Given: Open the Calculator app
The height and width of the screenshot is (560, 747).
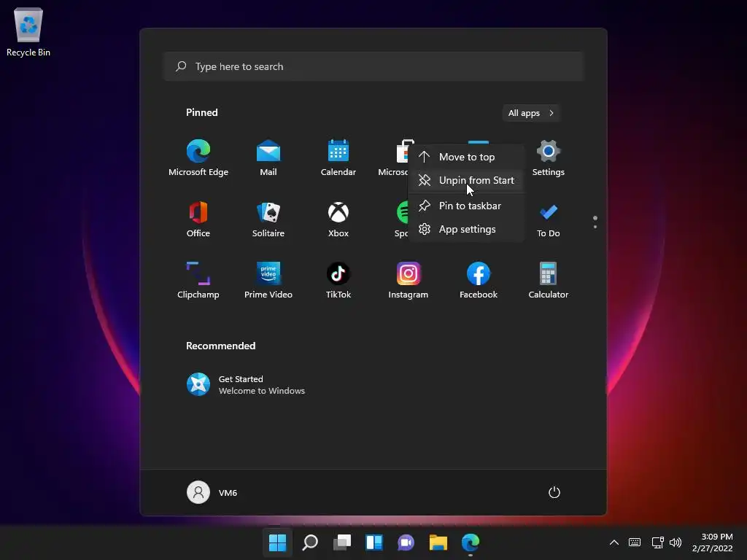Looking at the screenshot, I should (x=549, y=281).
